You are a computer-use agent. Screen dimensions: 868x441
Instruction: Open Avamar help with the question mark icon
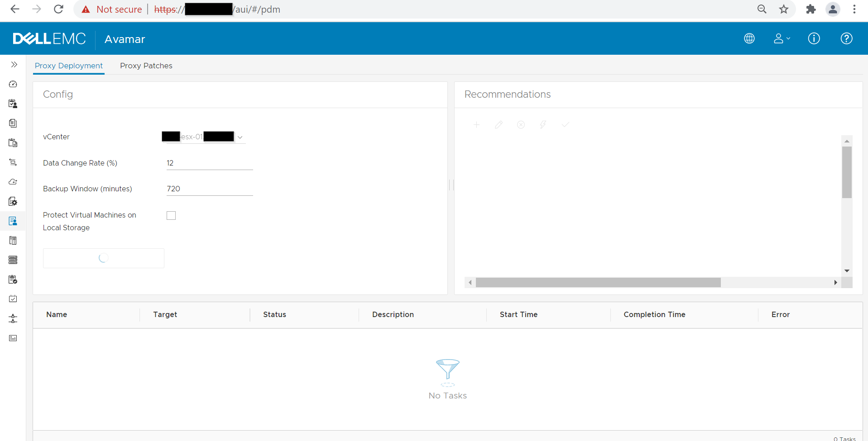(x=847, y=38)
